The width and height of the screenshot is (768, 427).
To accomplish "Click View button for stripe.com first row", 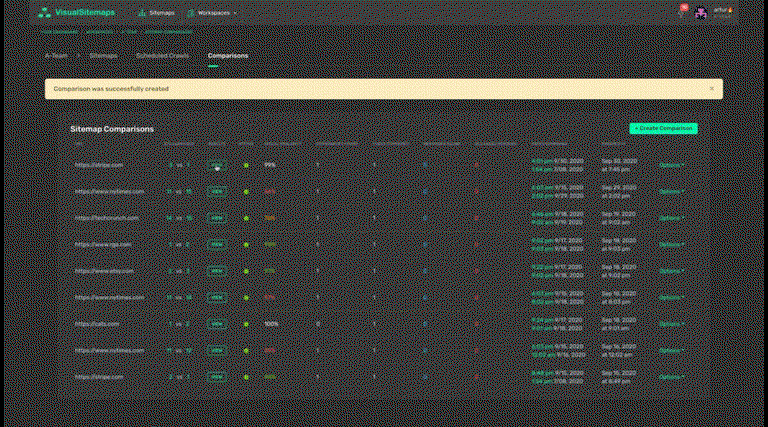I will click(216, 164).
